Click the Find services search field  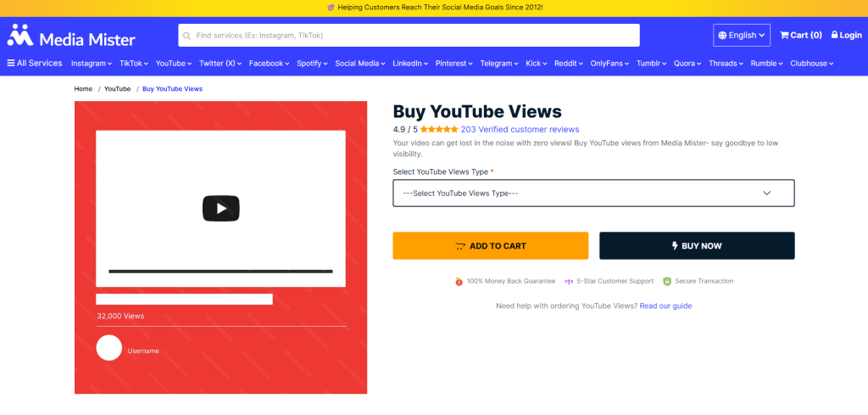coord(409,36)
